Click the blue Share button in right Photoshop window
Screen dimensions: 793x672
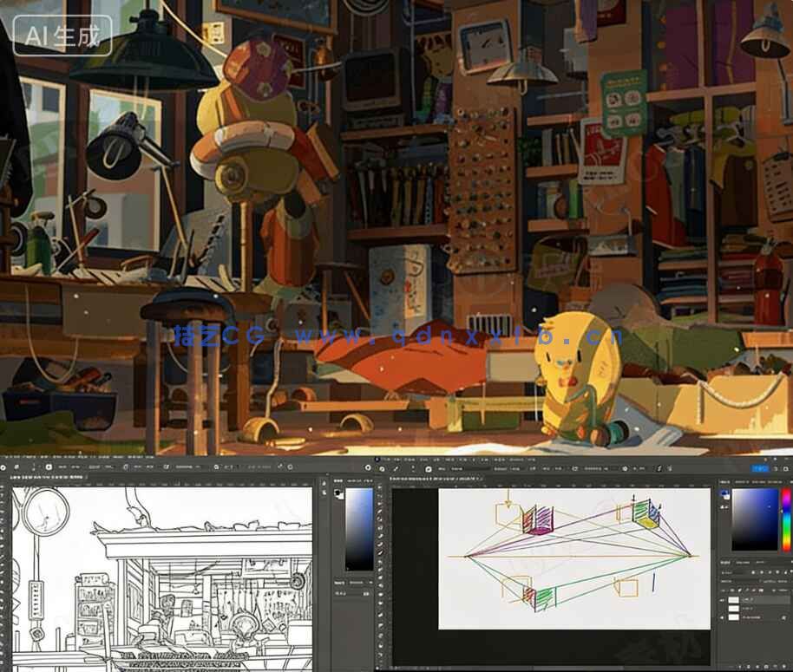coord(759,468)
